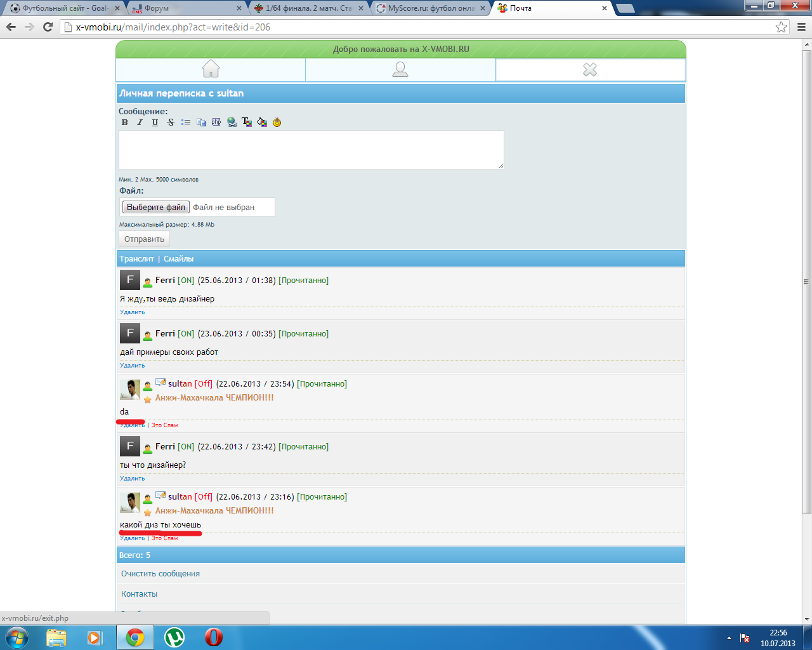Image resolution: width=812 pixels, height=650 pixels.
Task: Show hidden system tray icons
Action: tap(729, 638)
